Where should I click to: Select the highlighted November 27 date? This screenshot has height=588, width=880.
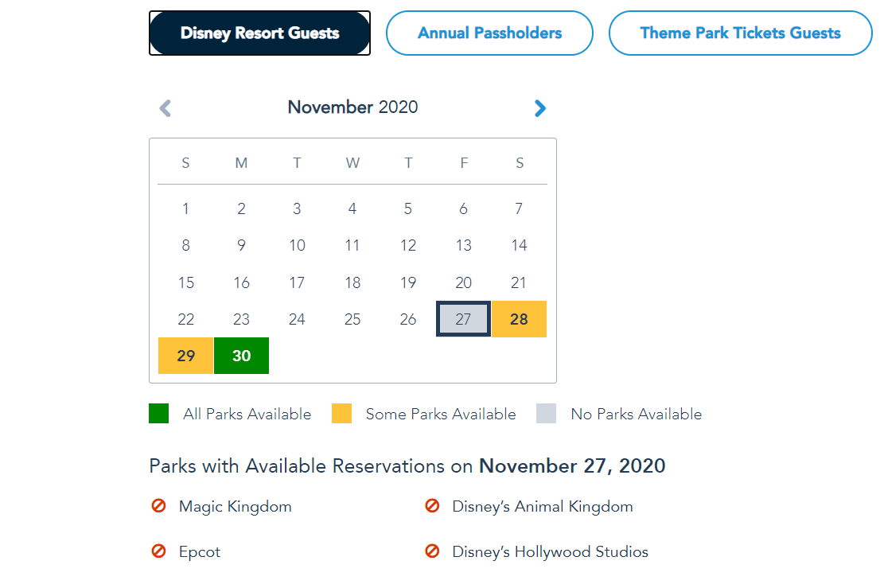[x=463, y=319]
